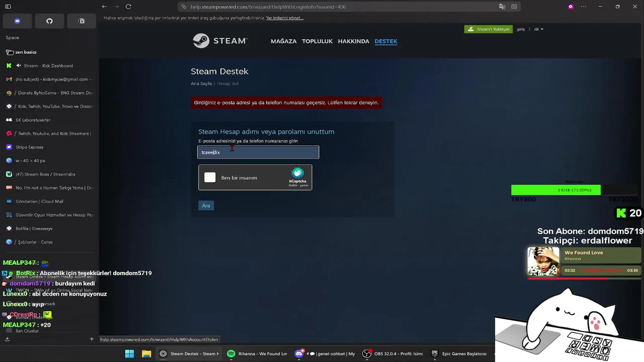Image resolution: width=644 pixels, height=362 pixels.
Task: Go back to the previous page
Action: 104,7
